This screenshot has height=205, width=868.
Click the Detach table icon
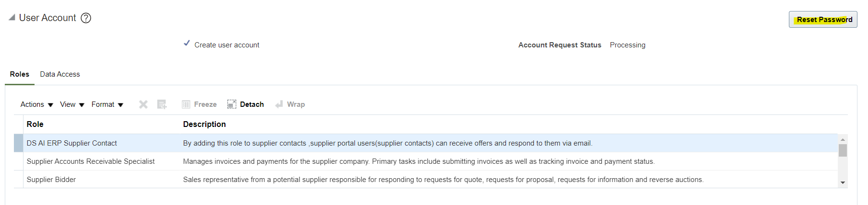tap(232, 104)
